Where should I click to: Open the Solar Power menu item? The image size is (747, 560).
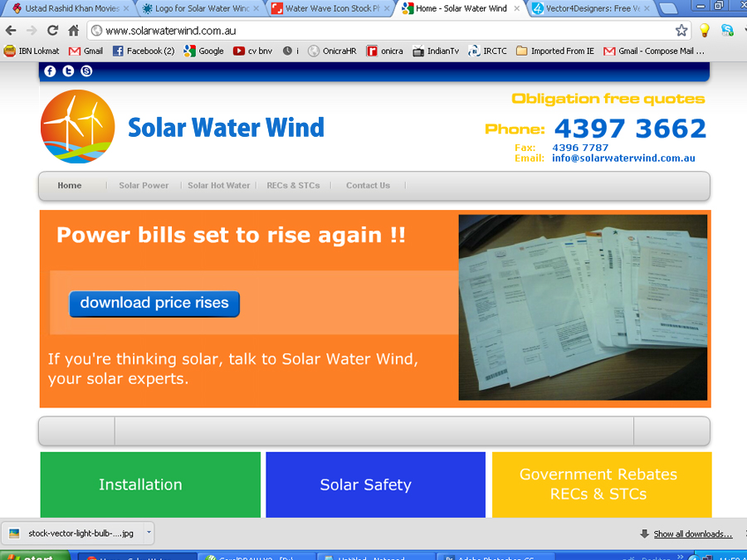tap(144, 186)
